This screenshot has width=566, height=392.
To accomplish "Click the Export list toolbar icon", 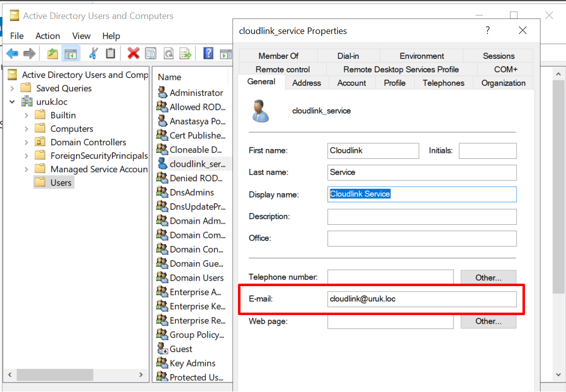I will (x=186, y=53).
